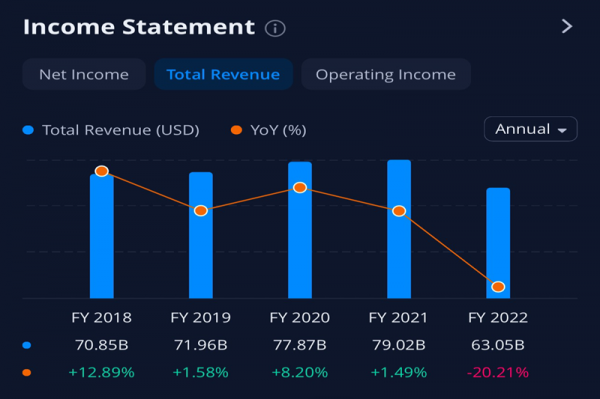Click the 79.02B revenue value
Screen dimensions: 600x399
[x=399, y=345]
